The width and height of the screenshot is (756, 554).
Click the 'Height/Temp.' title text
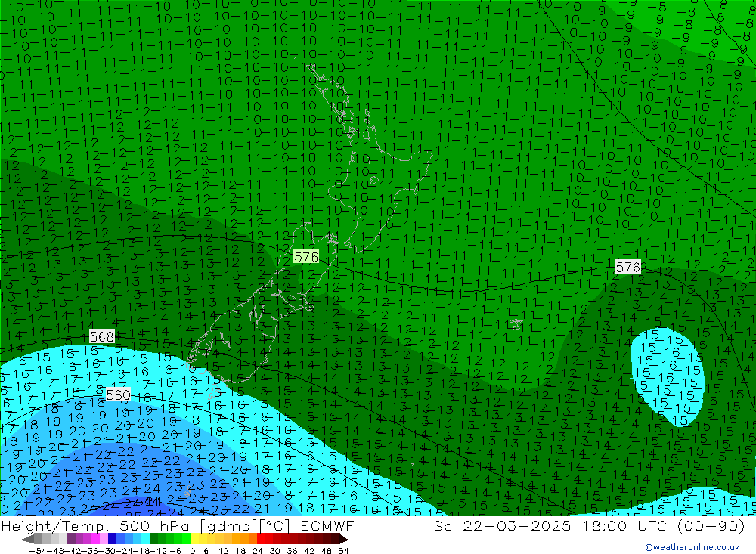54,525
